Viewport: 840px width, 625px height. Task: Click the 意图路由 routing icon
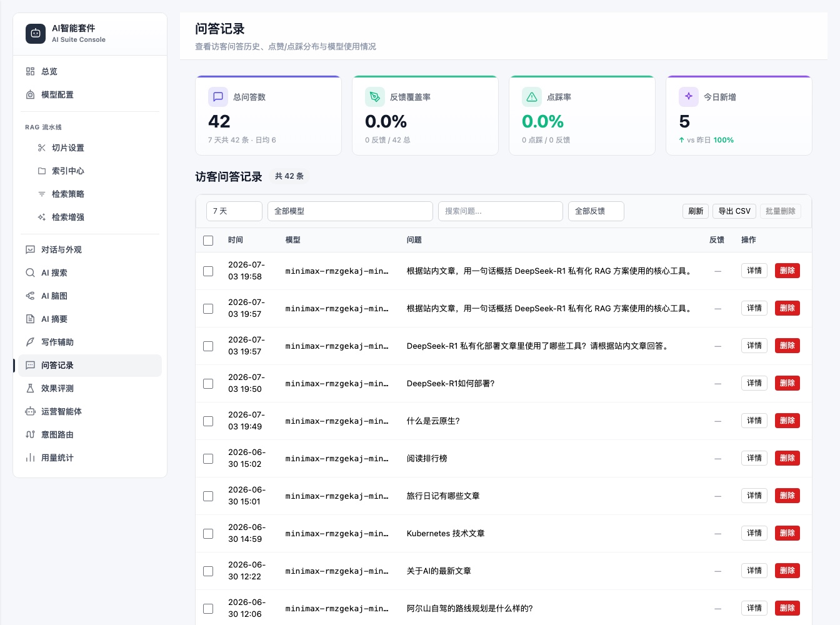tap(30, 434)
